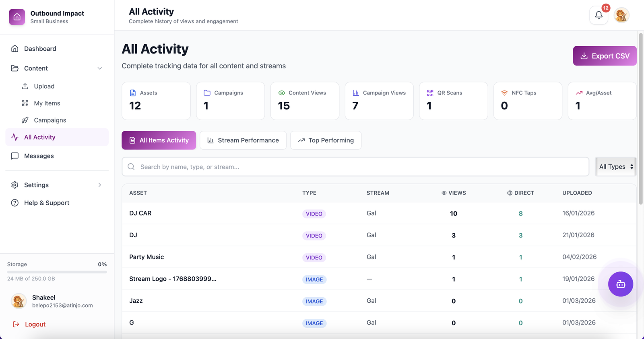
Task: Open the notifications bell
Action: pyautogui.click(x=599, y=15)
